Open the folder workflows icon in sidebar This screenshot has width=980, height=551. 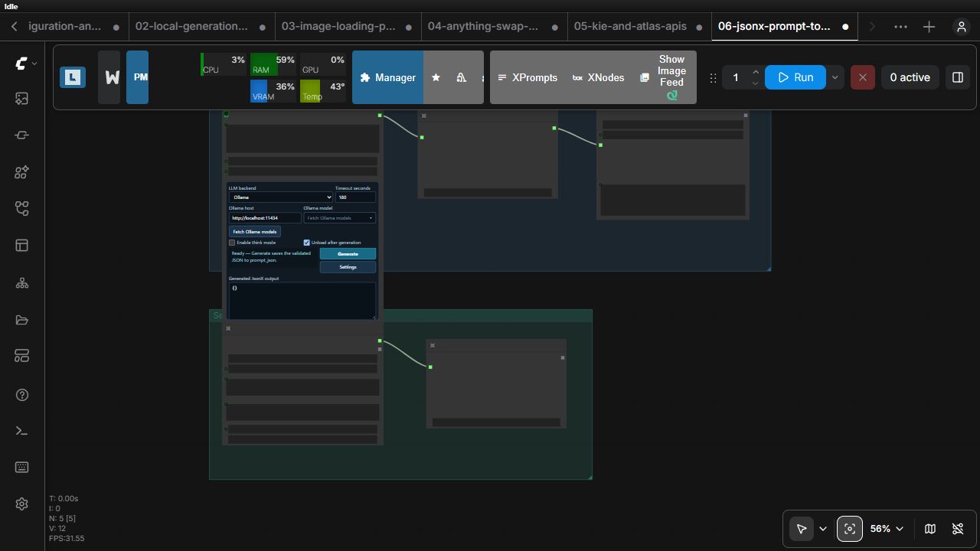coord(21,320)
